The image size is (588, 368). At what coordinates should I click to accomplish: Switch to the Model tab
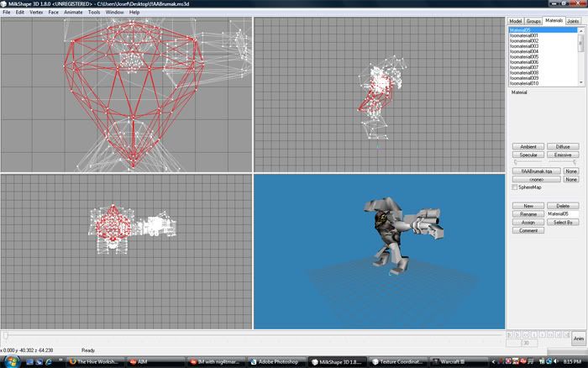[x=515, y=21]
